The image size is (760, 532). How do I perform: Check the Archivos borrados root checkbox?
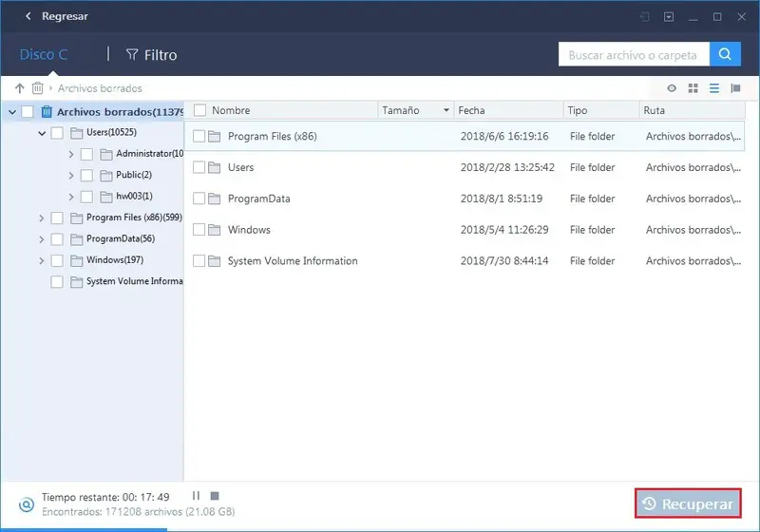click(x=28, y=112)
